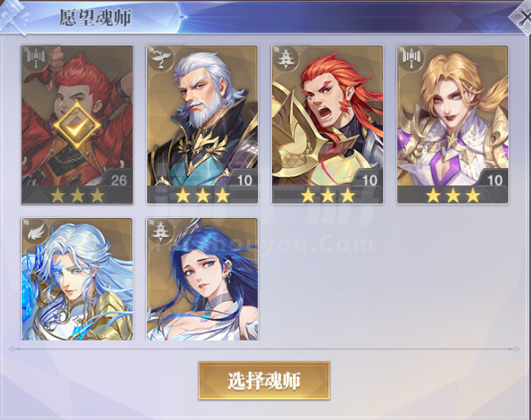Click the 愿望魂师 title header

pos(95,17)
